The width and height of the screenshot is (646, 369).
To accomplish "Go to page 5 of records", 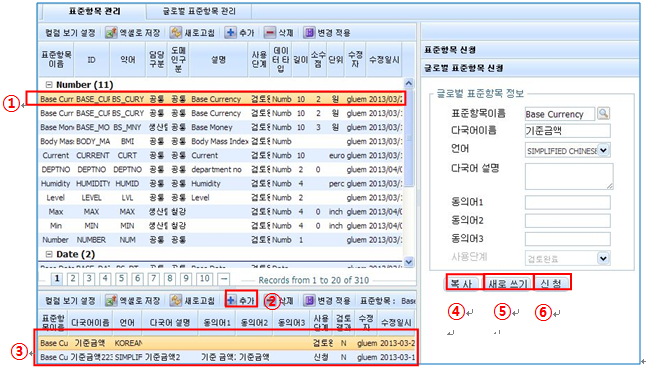I will click(121, 279).
